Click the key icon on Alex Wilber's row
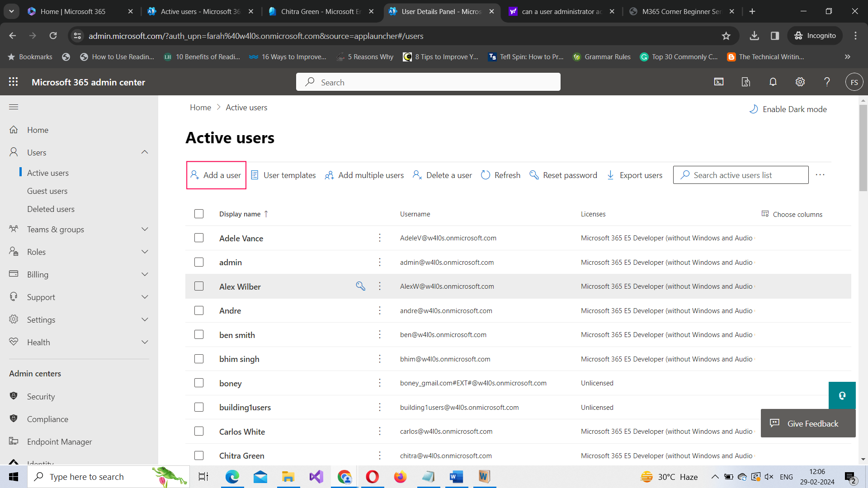 [360, 286]
